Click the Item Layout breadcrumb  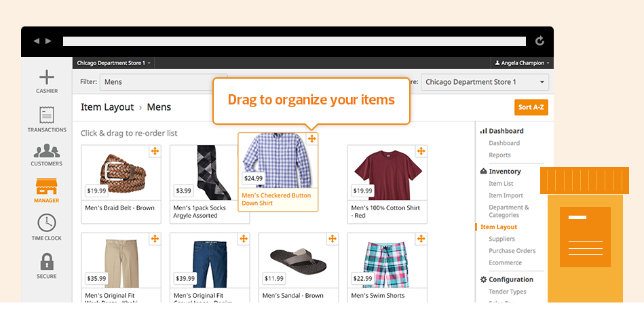pos(107,107)
